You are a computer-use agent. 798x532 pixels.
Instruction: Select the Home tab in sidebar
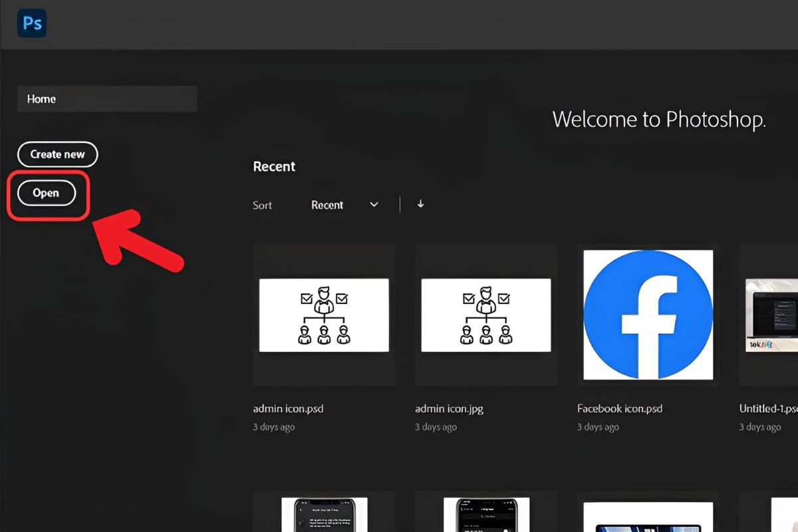(x=107, y=99)
